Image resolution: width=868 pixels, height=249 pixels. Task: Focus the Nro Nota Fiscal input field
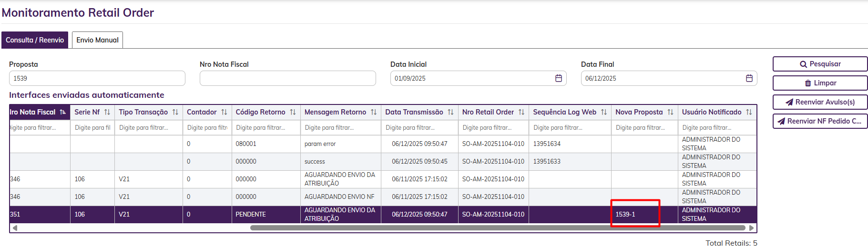[x=287, y=78]
